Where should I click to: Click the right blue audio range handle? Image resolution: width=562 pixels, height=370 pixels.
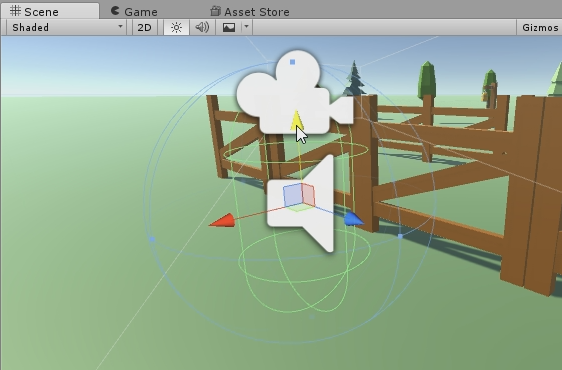click(x=400, y=236)
